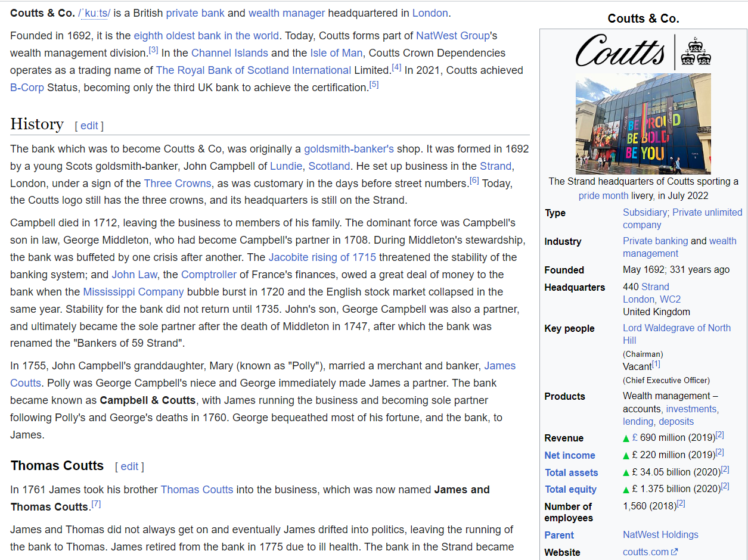Follow the 'James Coutts' link
The image size is (748, 560).
[500, 366]
